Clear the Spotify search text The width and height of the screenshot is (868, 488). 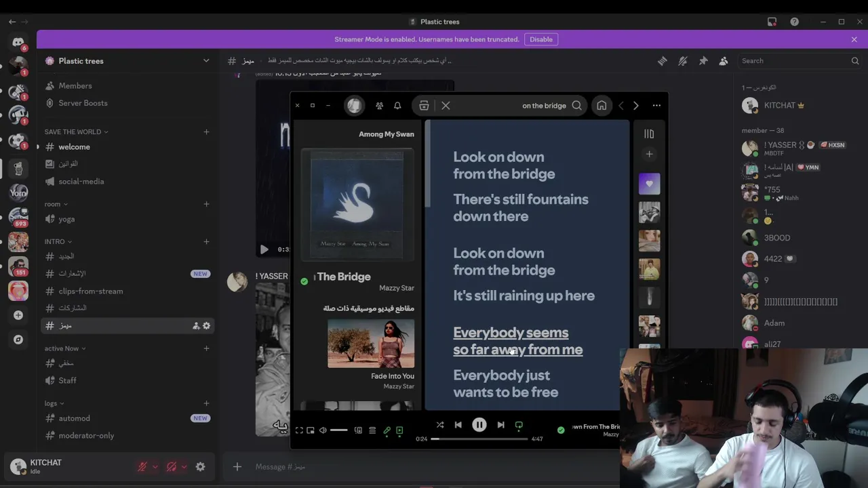[446, 106]
